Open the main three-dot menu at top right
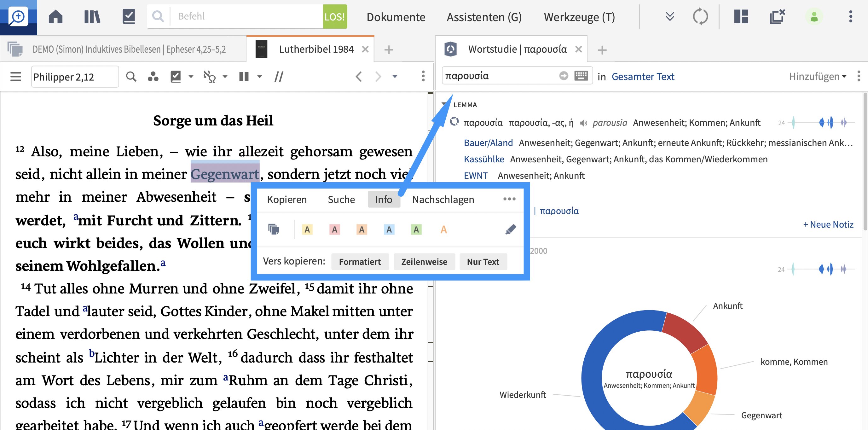Image resolution: width=868 pixels, height=430 pixels. (x=850, y=16)
